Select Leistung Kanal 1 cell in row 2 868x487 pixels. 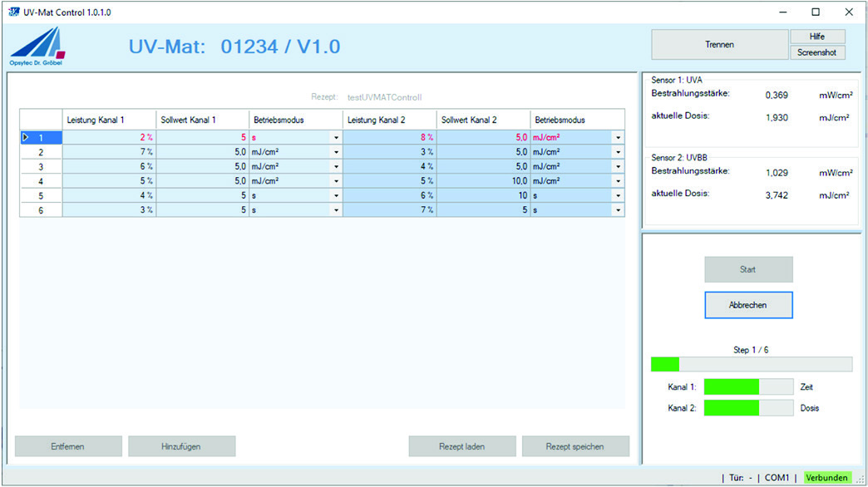(109, 151)
